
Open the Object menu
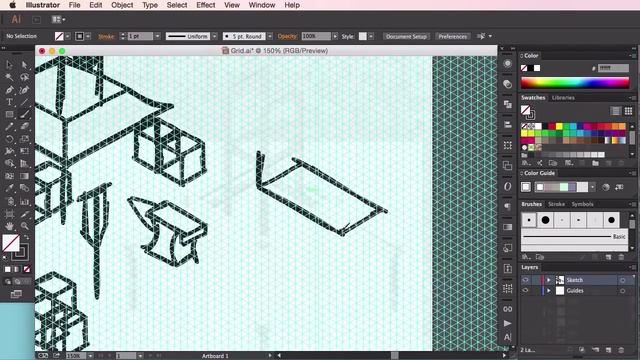click(x=122, y=5)
